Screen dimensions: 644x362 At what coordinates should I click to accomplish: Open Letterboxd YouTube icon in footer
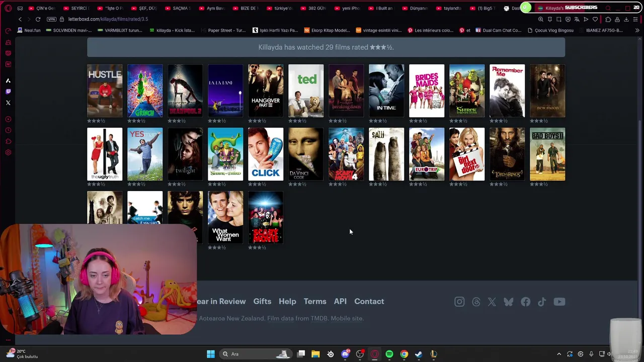pos(559,302)
